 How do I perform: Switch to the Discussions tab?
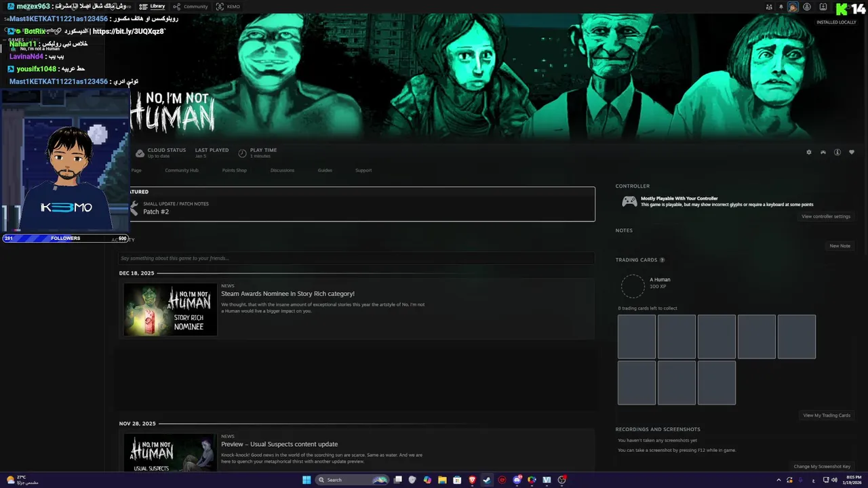point(282,170)
